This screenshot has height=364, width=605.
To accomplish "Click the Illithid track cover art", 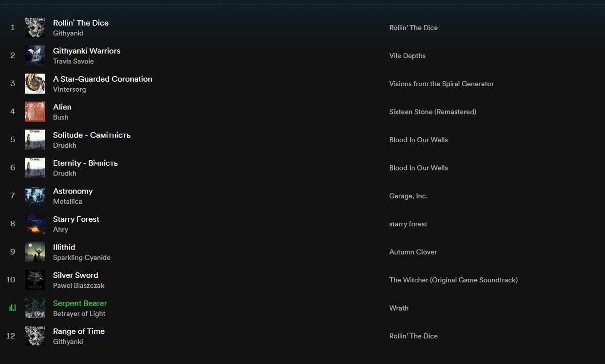I will pyautogui.click(x=35, y=252).
